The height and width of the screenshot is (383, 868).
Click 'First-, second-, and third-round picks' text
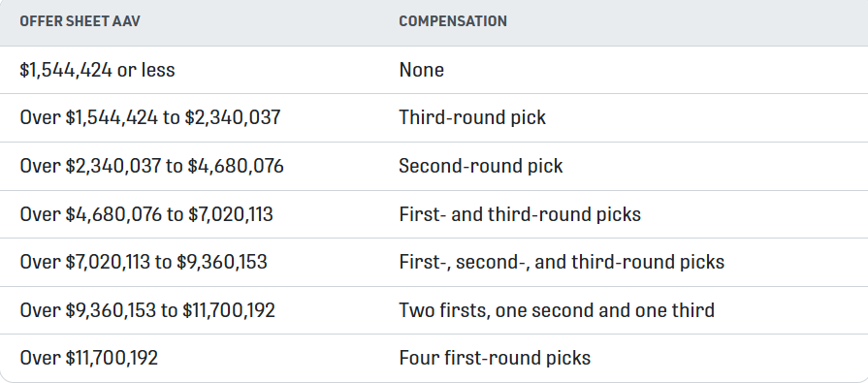coord(562,262)
